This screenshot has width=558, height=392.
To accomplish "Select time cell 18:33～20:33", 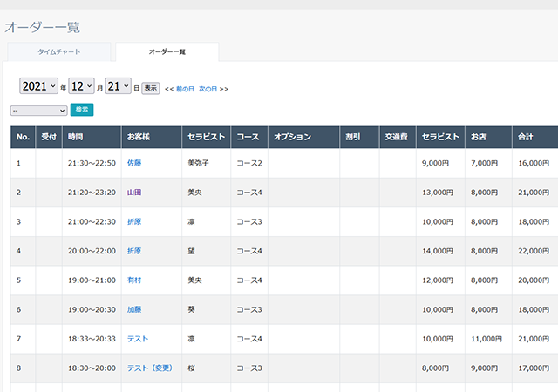I will (x=92, y=339).
